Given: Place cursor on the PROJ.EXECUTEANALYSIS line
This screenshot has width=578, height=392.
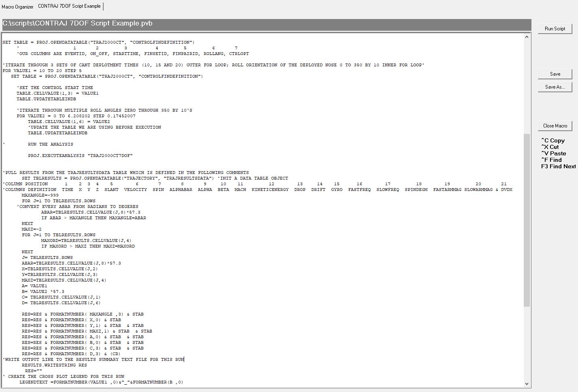Looking at the screenshot, I should click(x=80, y=156).
